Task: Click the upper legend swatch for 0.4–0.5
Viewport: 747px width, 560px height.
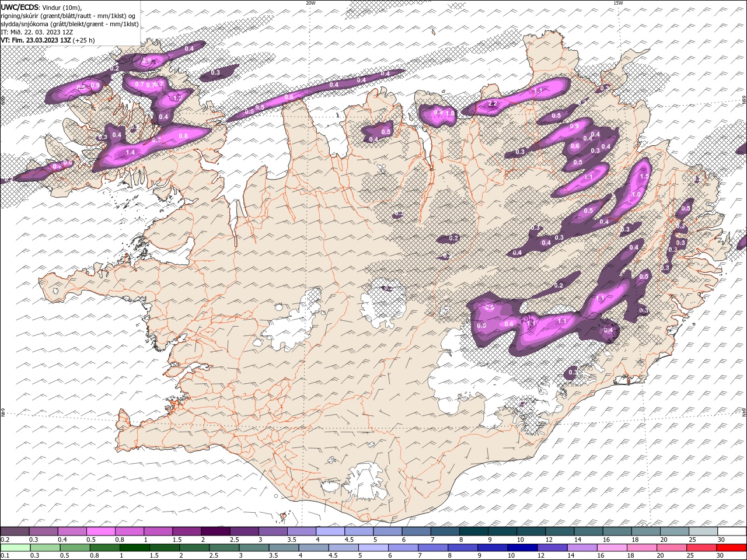Action: tap(72, 531)
